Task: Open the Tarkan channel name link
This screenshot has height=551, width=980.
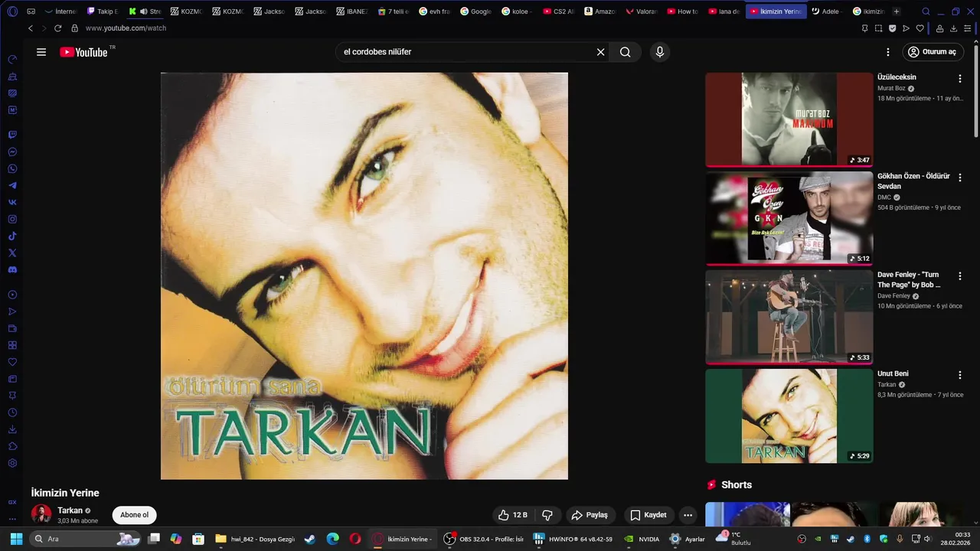Action: pos(70,510)
